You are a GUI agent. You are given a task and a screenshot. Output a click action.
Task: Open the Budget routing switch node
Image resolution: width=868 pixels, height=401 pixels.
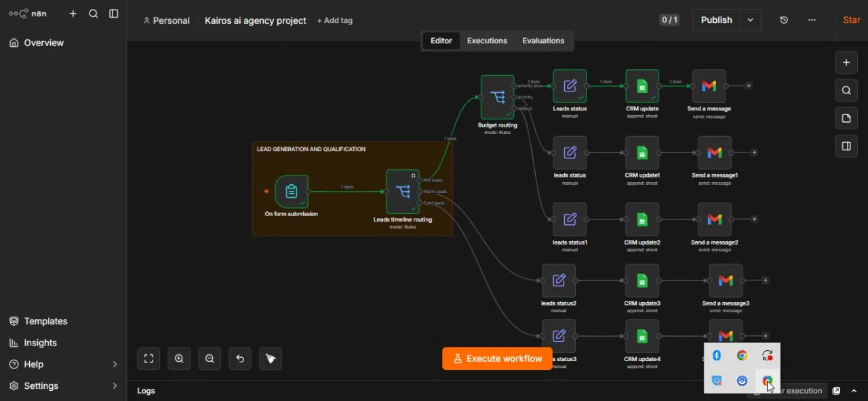498,97
